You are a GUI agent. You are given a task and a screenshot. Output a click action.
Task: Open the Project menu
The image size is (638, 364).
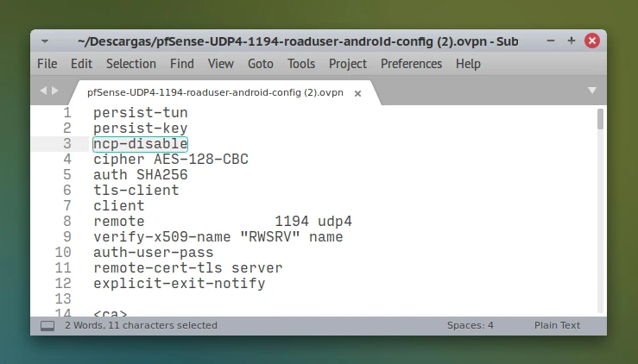tap(348, 64)
